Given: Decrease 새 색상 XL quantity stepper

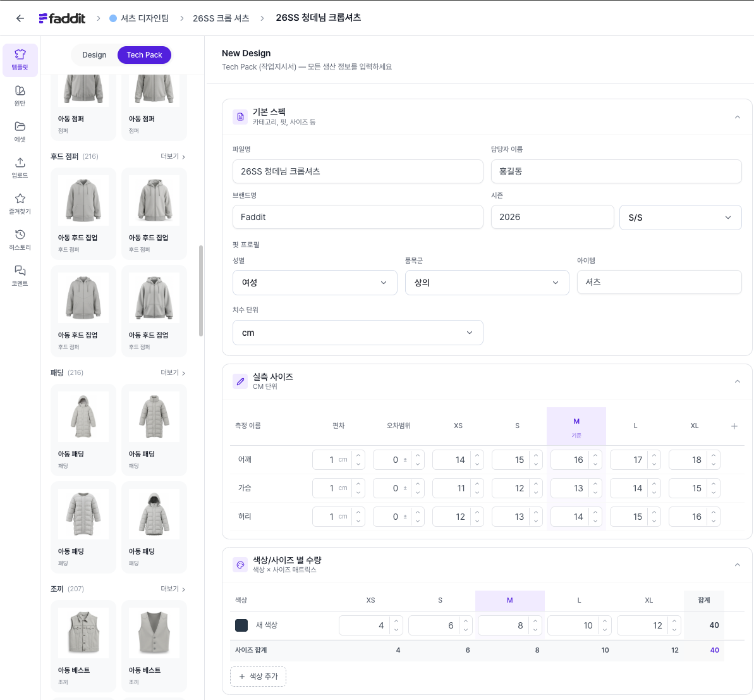Looking at the screenshot, I should pos(674,630).
